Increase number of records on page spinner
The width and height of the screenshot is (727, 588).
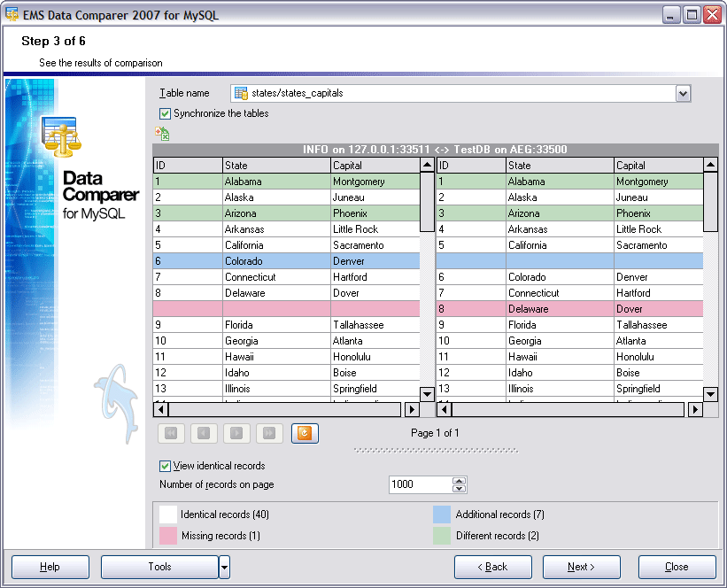459,481
